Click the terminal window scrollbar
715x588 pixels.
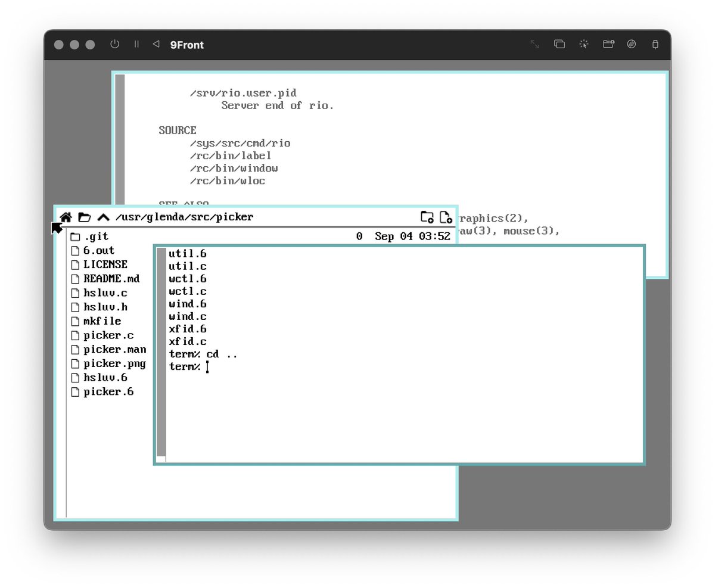click(x=161, y=354)
